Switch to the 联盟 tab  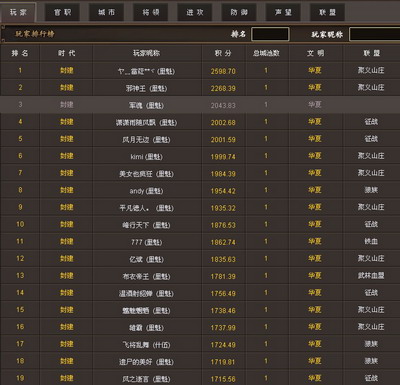point(327,12)
